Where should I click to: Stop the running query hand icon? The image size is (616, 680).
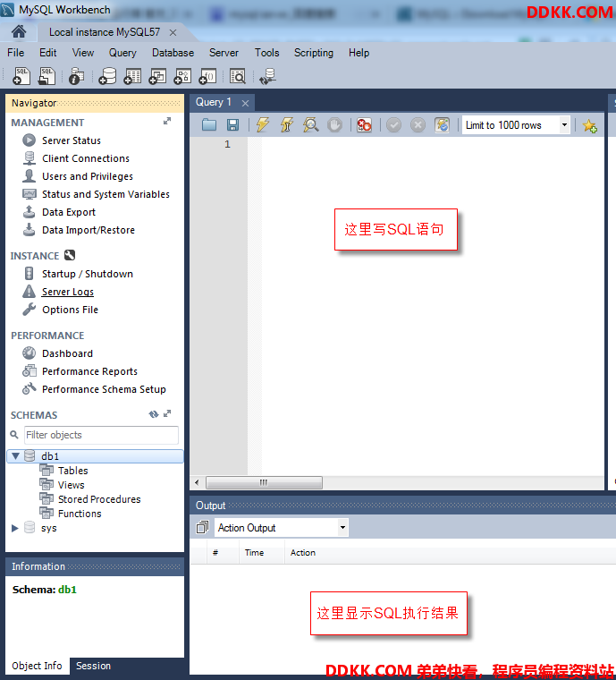[x=334, y=125]
